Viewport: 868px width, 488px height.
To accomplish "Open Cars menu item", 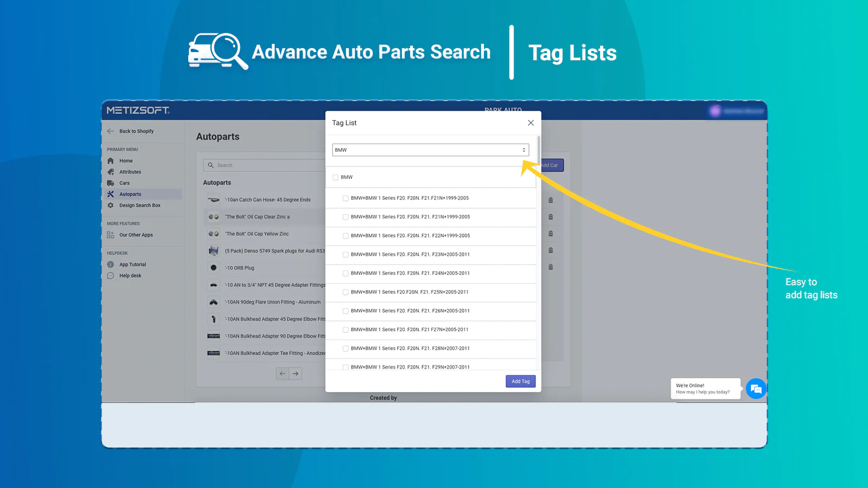I will pos(124,183).
